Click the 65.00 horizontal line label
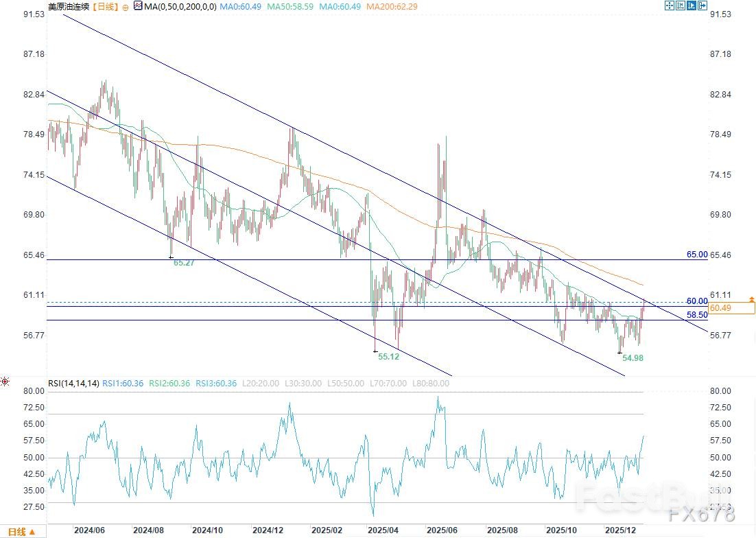 coord(696,255)
